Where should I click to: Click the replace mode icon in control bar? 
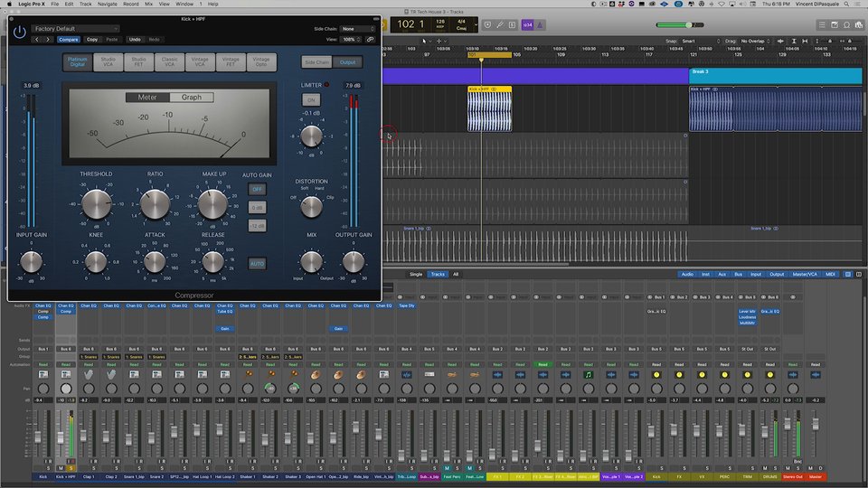point(487,25)
